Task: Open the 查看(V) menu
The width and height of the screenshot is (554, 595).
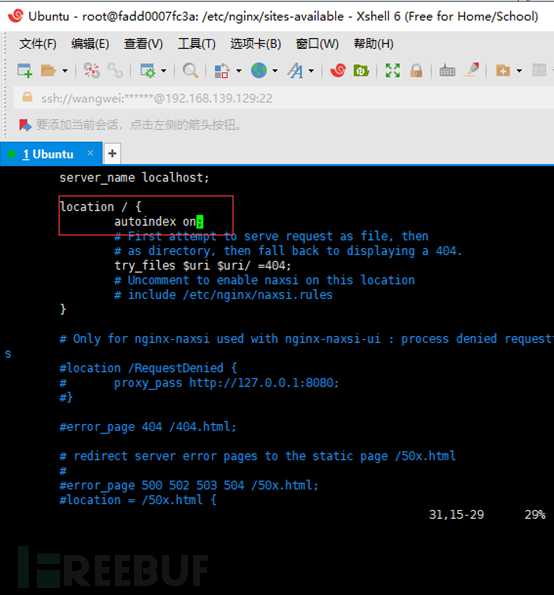Action: [x=143, y=44]
